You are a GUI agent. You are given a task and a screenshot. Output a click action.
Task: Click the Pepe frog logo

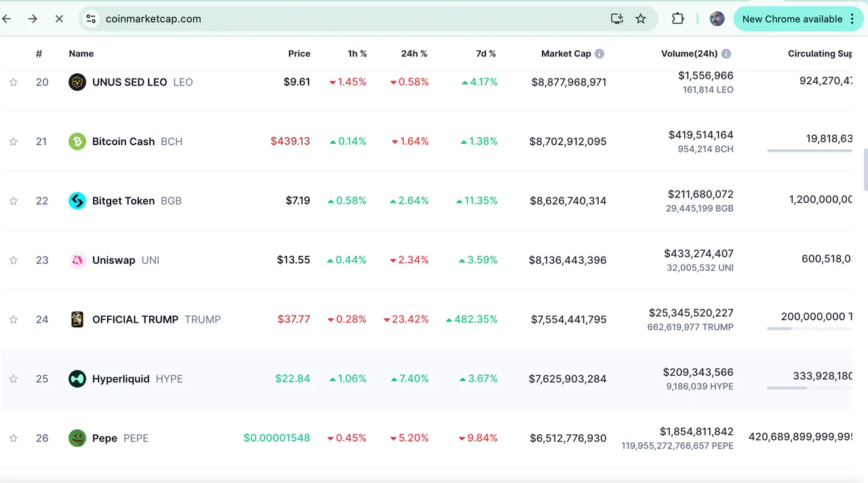tap(77, 438)
